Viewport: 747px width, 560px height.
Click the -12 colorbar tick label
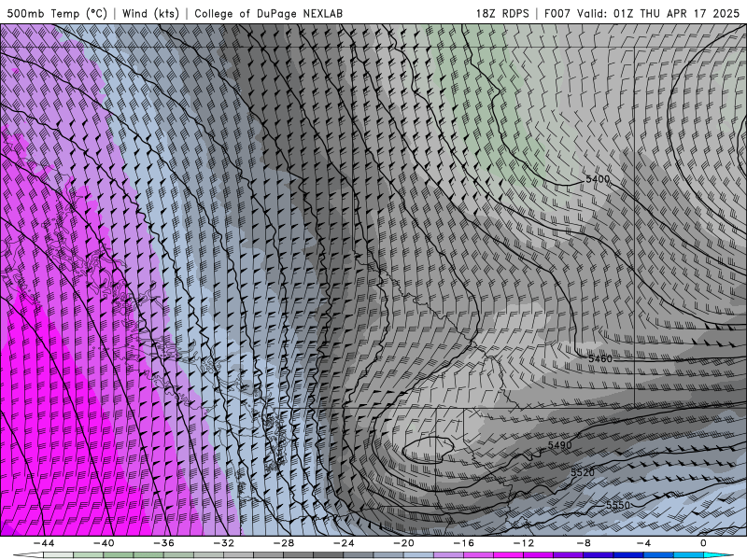(x=524, y=543)
